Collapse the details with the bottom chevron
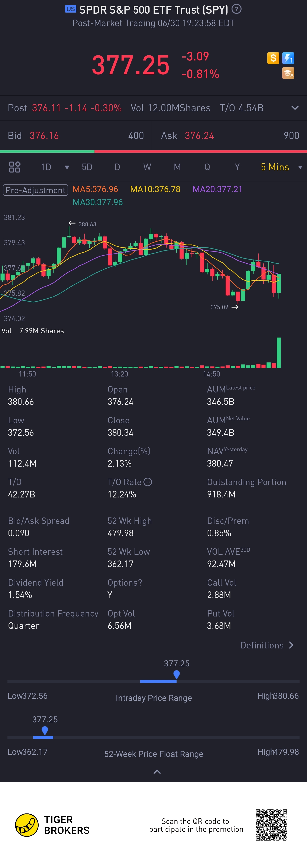Image resolution: width=307 pixels, height=868 pixels. (157, 772)
